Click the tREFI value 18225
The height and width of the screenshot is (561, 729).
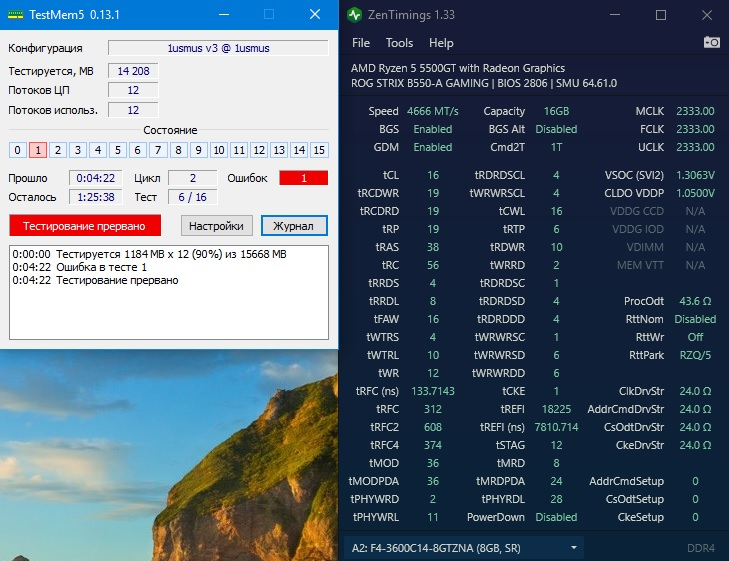(557, 409)
